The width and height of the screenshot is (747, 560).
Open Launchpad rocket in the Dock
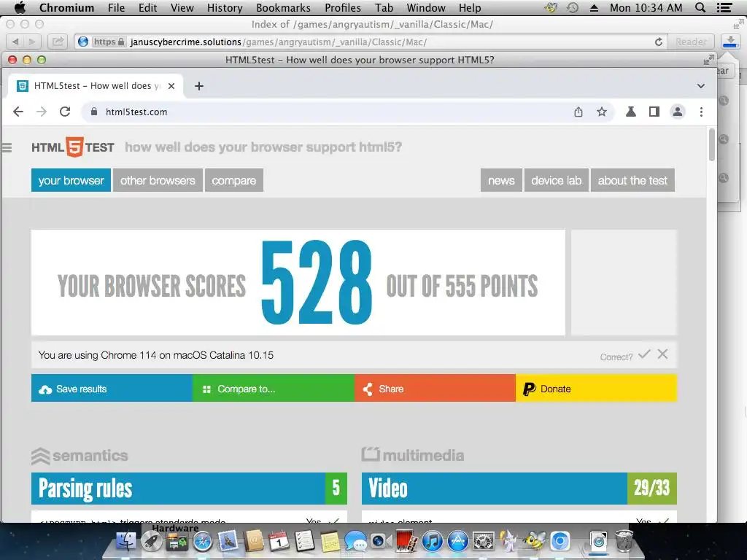tap(151, 542)
